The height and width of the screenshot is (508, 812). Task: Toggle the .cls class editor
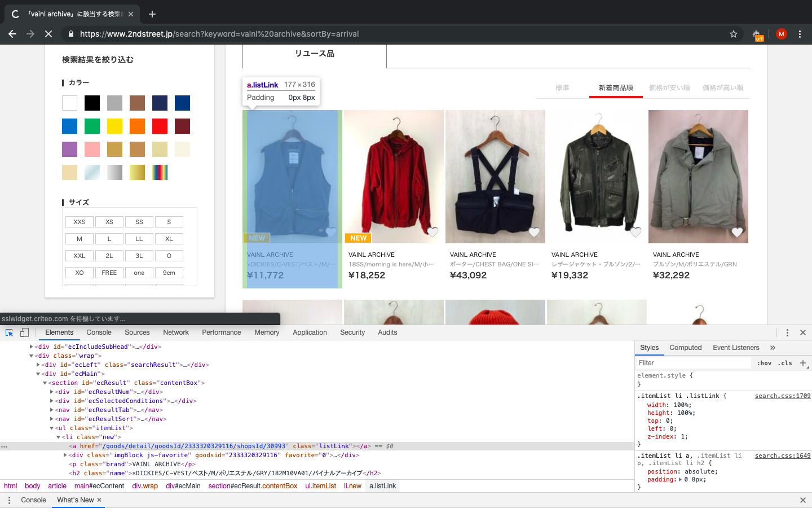(x=785, y=363)
